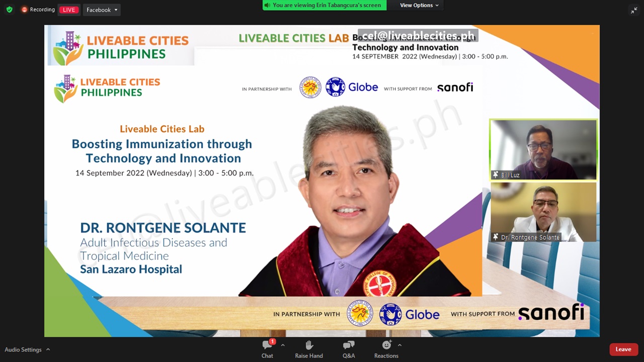Click the exit full screen icon
The height and width of the screenshot is (362, 644).
(x=634, y=10)
